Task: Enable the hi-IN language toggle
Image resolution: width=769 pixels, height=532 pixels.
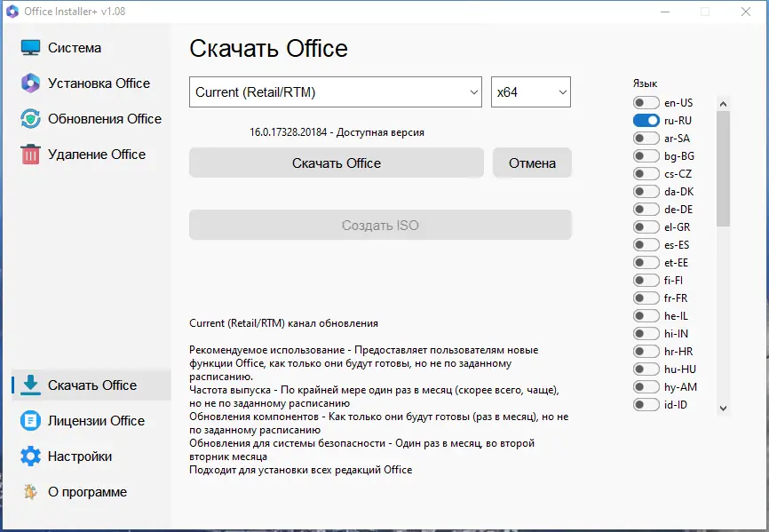Action: [x=646, y=333]
